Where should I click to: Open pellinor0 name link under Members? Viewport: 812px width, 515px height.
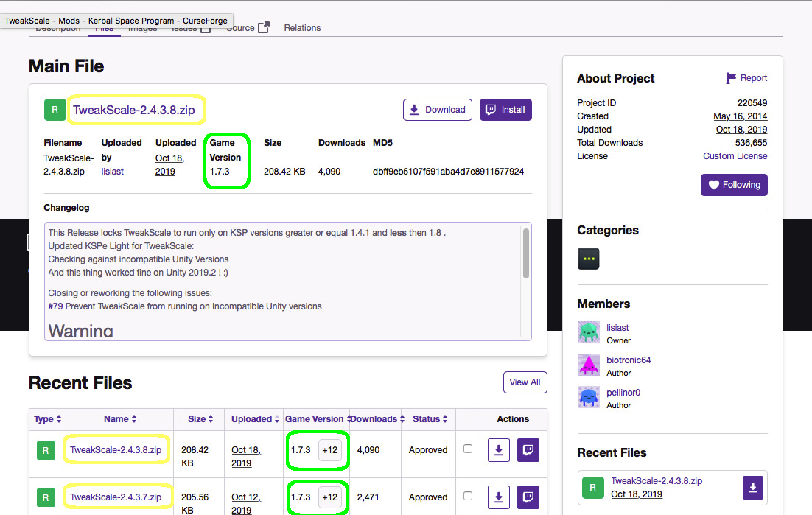click(623, 393)
